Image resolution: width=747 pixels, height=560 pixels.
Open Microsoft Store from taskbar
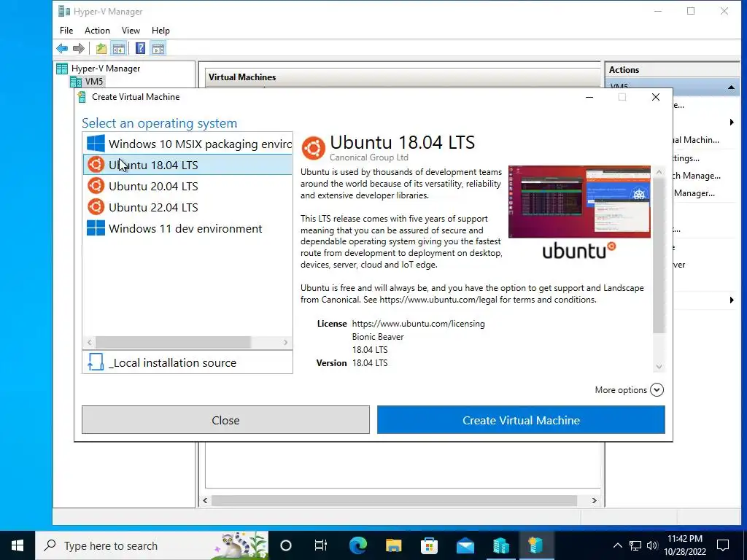[x=429, y=545]
